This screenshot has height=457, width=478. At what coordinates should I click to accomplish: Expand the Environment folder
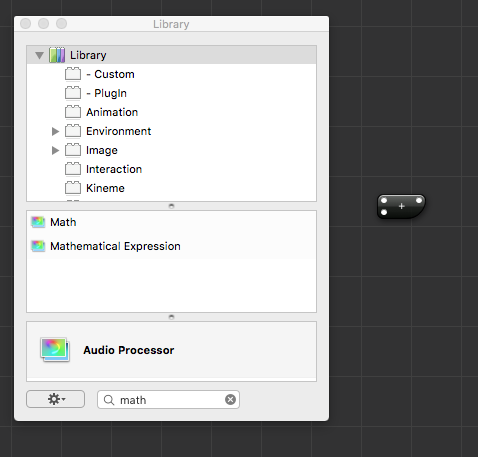point(55,131)
